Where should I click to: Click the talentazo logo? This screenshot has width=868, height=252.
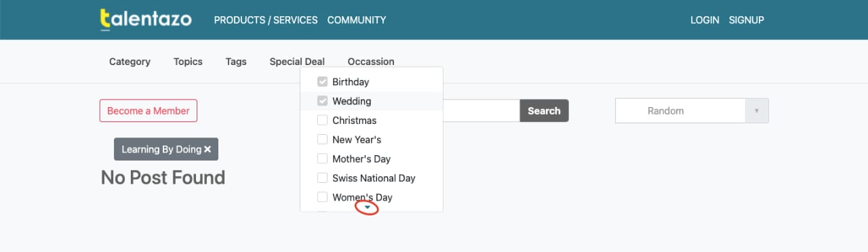(x=146, y=20)
